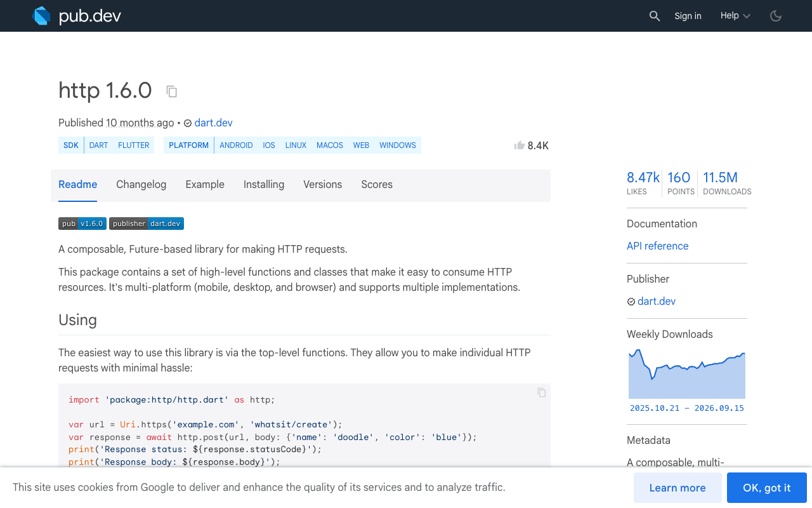Click the pub v1.6.0 badge
This screenshot has height=508, width=812.
[x=82, y=224]
